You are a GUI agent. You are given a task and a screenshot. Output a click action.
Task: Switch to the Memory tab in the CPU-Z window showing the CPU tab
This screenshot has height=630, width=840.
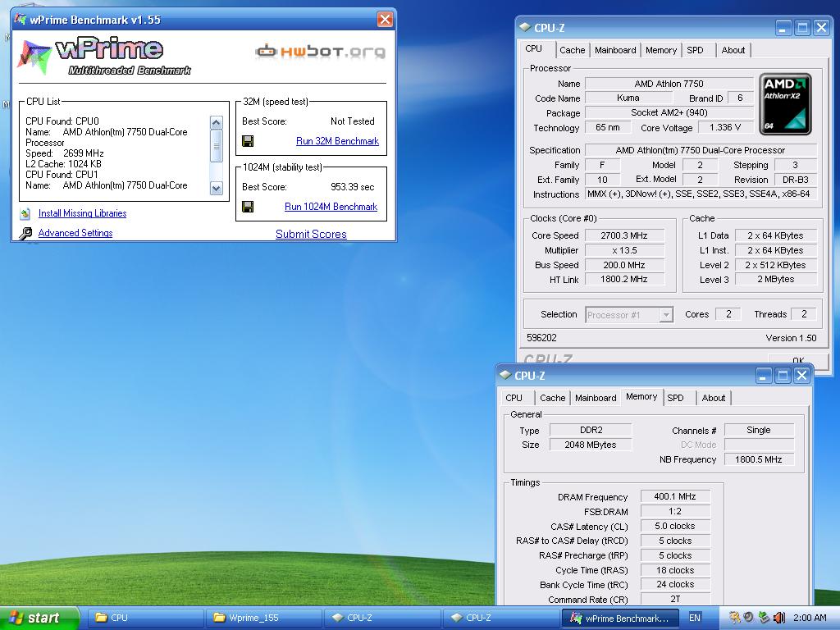pos(661,50)
